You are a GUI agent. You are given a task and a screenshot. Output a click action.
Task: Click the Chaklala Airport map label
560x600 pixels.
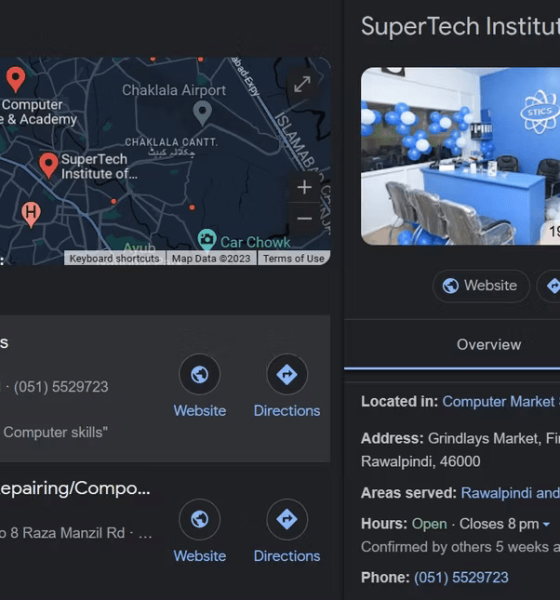tap(174, 90)
